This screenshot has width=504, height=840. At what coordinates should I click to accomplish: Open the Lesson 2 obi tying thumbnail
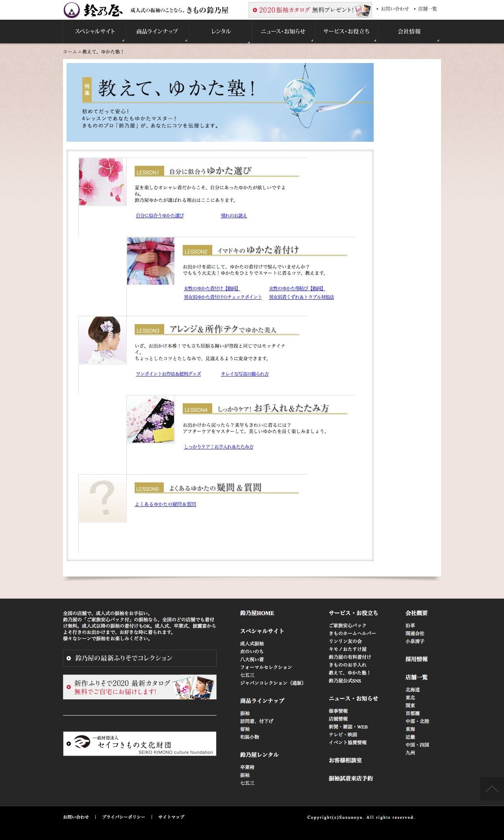[150, 261]
